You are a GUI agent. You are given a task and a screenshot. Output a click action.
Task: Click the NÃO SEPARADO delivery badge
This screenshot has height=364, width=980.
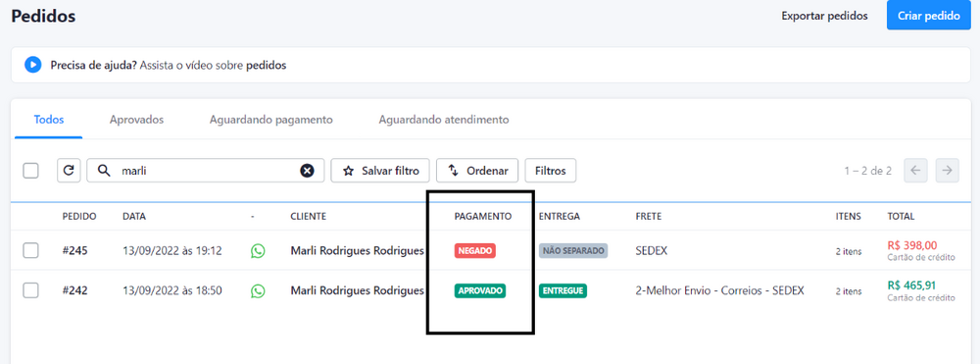coord(573,251)
